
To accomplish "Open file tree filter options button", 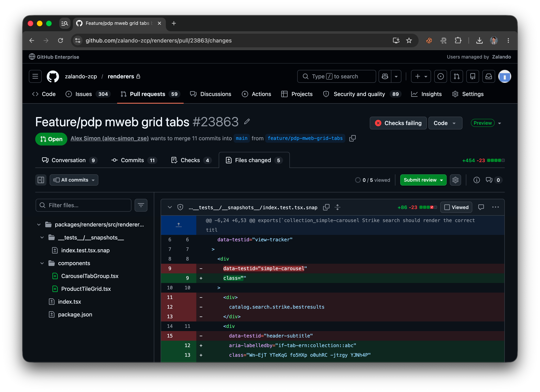I will point(141,205).
